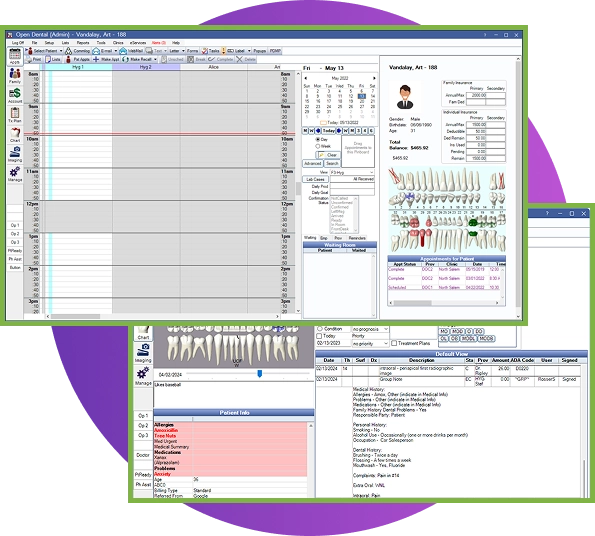This screenshot has height=536, width=595.
Task: Open the Tx Plan module icon
Action: [15, 115]
